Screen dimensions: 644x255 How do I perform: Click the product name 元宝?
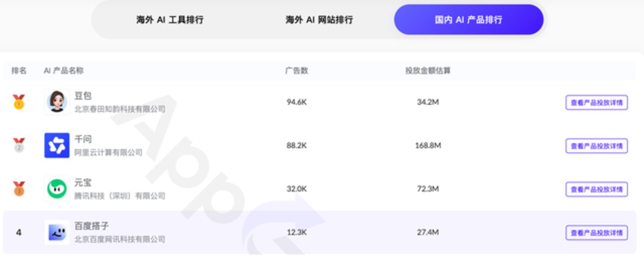(x=83, y=182)
